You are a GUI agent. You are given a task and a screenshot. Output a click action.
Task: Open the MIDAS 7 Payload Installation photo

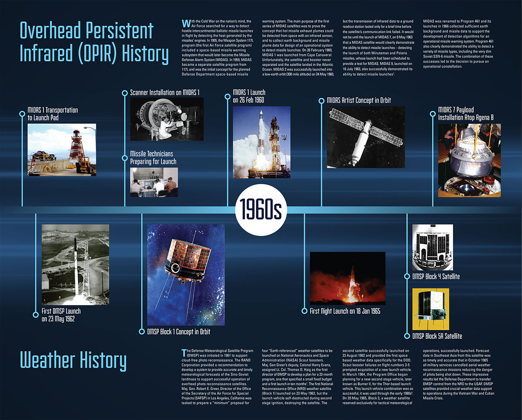coord(469,160)
